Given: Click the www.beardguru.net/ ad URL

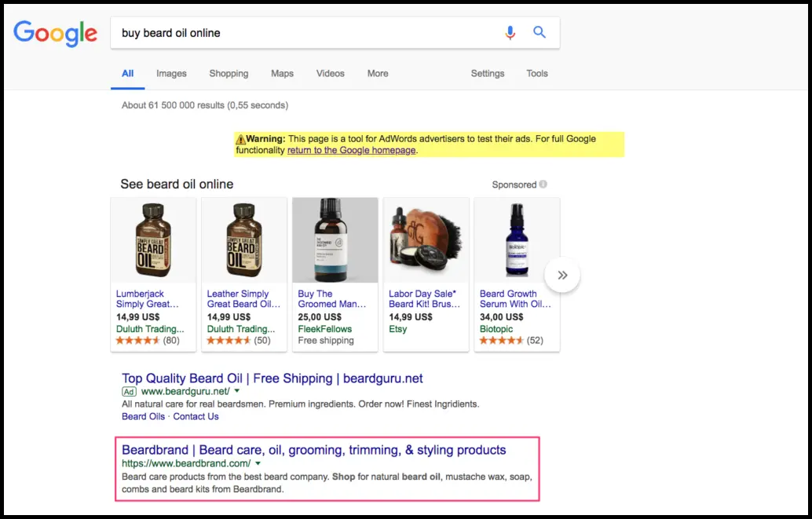Looking at the screenshot, I should point(185,392).
